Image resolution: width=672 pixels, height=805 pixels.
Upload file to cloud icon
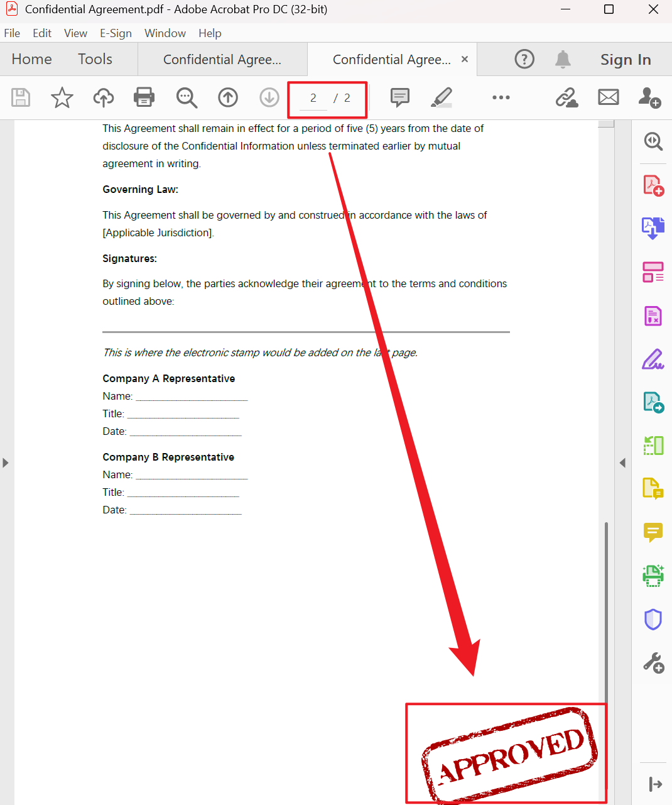pos(104,97)
